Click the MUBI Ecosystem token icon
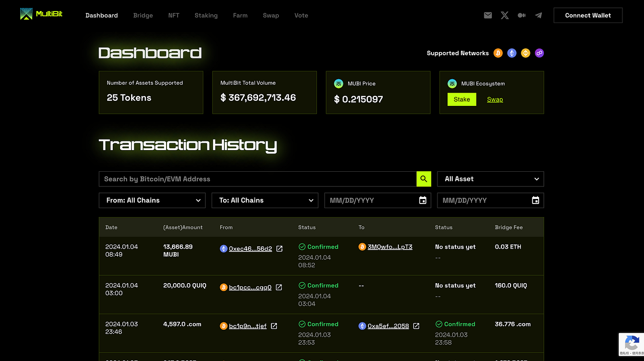 point(452,83)
